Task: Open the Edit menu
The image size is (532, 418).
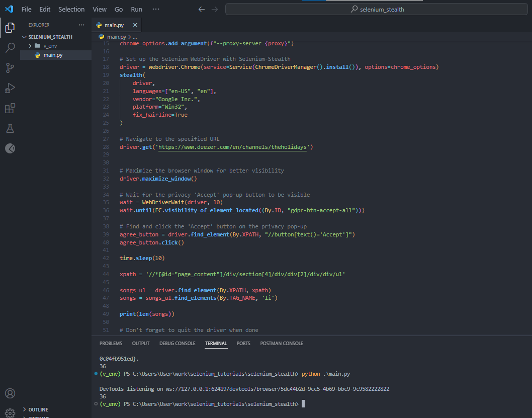Action: 45,9
